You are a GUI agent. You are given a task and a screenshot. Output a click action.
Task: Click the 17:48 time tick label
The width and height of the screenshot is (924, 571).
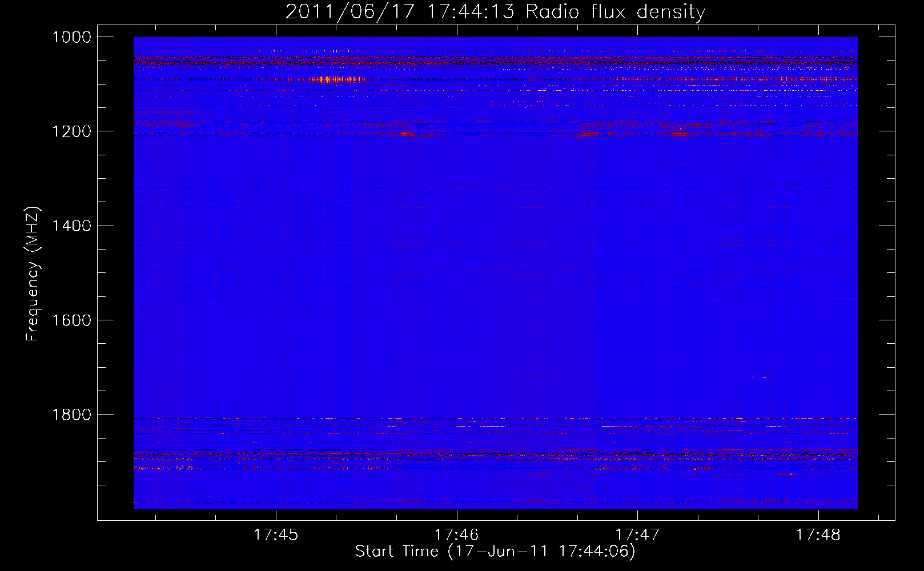[818, 534]
